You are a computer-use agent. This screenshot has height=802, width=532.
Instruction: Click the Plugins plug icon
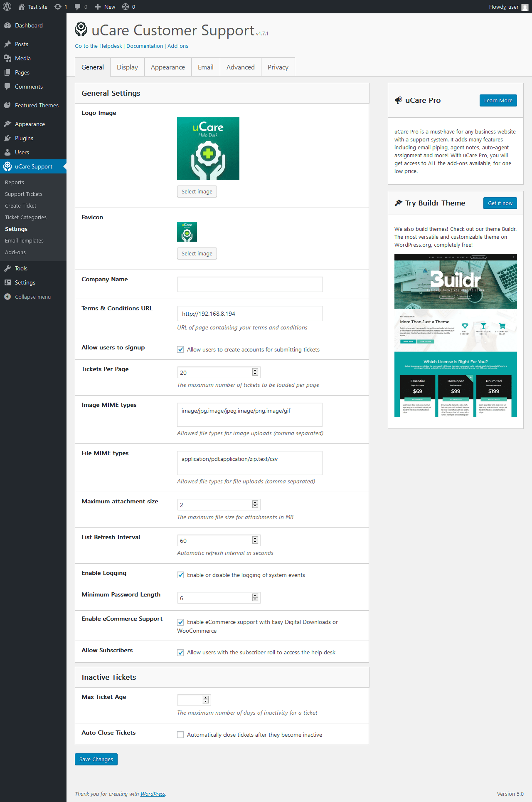[7, 138]
